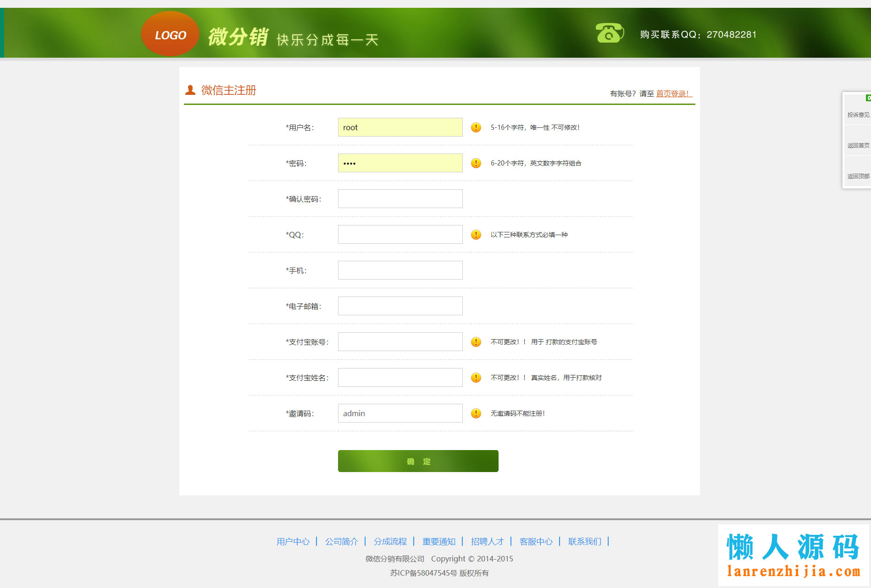Click warning icon beside 支付宝账号 field
871x588 pixels.
coord(476,341)
